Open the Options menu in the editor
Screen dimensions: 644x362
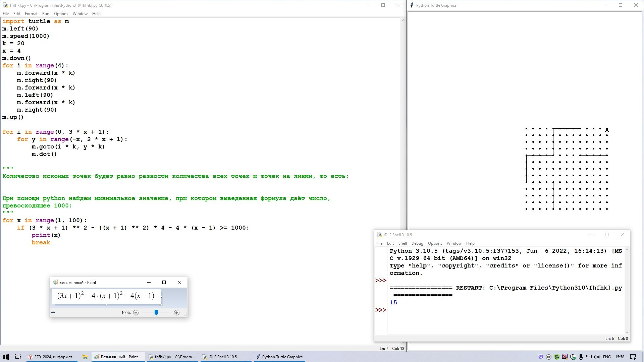(61, 14)
